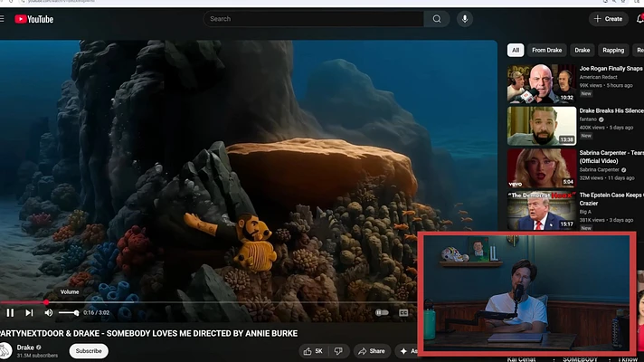Open the Create button

608,19
